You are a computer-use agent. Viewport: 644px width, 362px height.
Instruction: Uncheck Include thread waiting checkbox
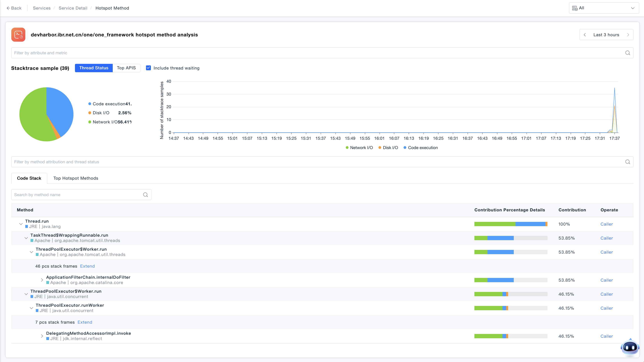149,68
